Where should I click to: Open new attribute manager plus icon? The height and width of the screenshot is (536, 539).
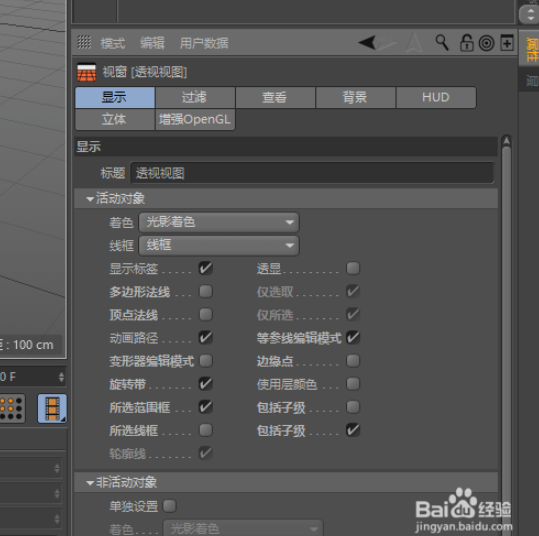click(x=507, y=43)
